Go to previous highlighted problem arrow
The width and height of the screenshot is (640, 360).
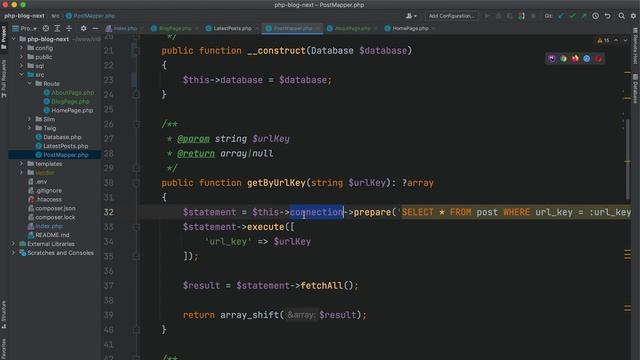click(x=616, y=40)
